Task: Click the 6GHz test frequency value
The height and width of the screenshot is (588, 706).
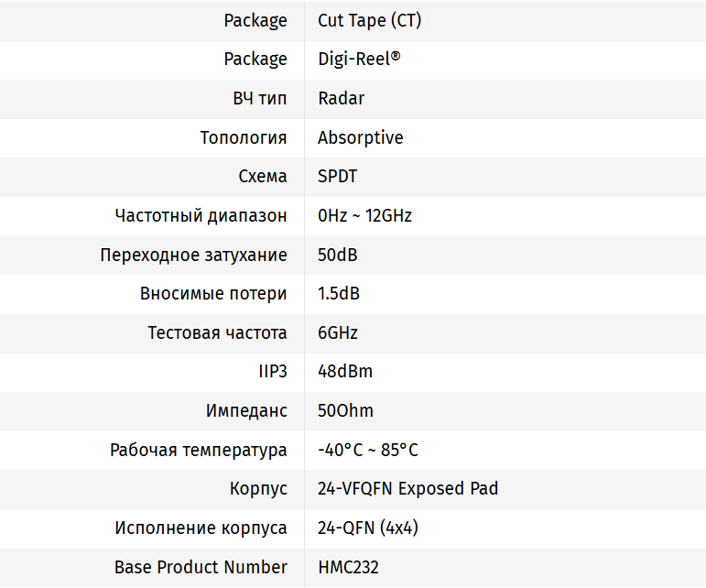Action: (337, 332)
